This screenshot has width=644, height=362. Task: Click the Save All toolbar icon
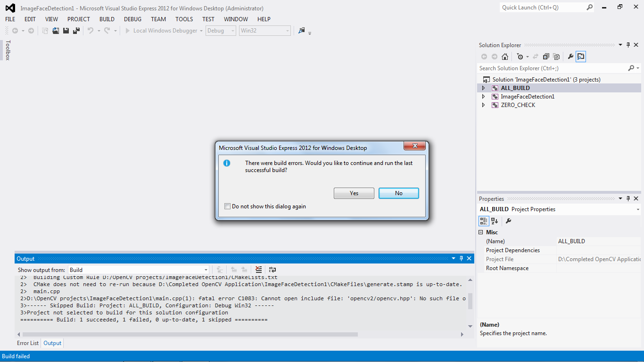[76, 31]
